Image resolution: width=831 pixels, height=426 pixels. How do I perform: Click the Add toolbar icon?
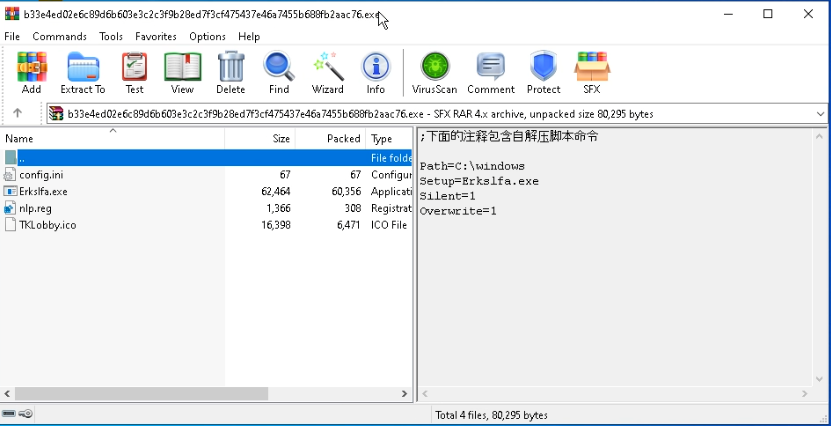coord(31,72)
